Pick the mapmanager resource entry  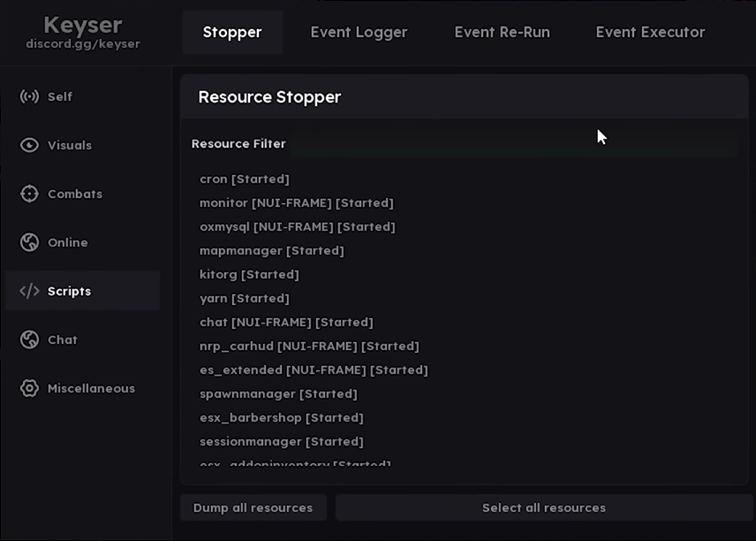click(271, 251)
